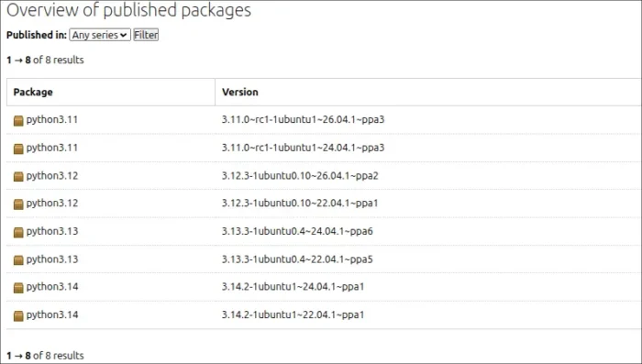Image resolution: width=642 pixels, height=364 pixels.
Task: Click package icon for python3.14 22.04.1~ppa1 row
Action: tap(18, 315)
